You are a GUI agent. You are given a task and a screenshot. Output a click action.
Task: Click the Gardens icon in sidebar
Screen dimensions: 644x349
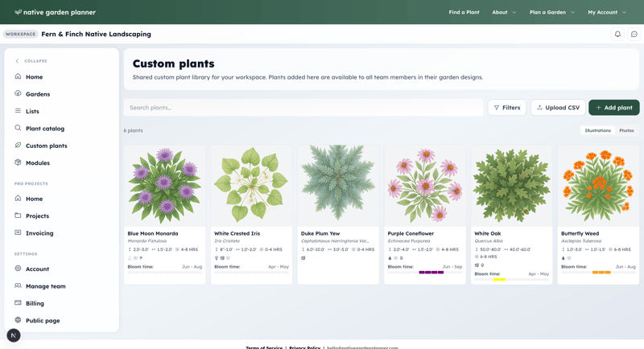pos(18,94)
